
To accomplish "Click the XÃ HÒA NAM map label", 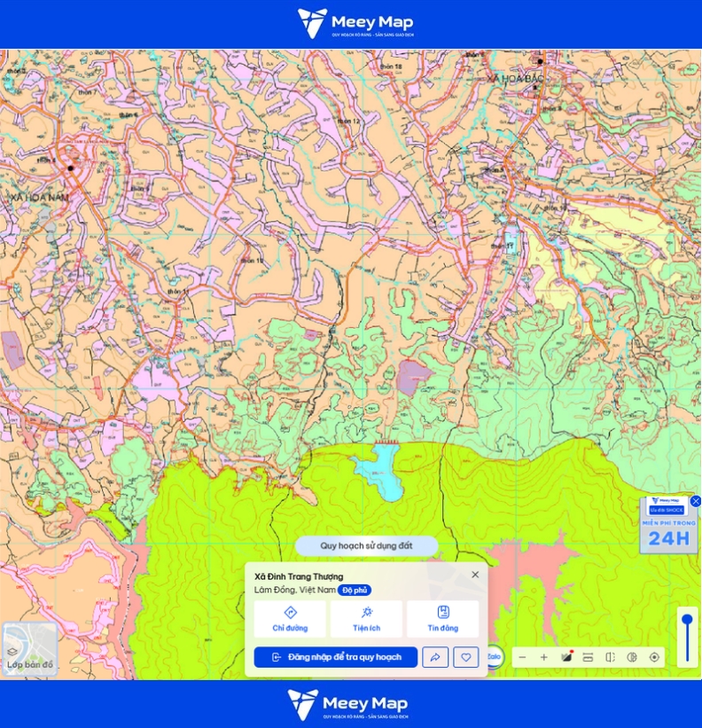I will click(x=40, y=198).
